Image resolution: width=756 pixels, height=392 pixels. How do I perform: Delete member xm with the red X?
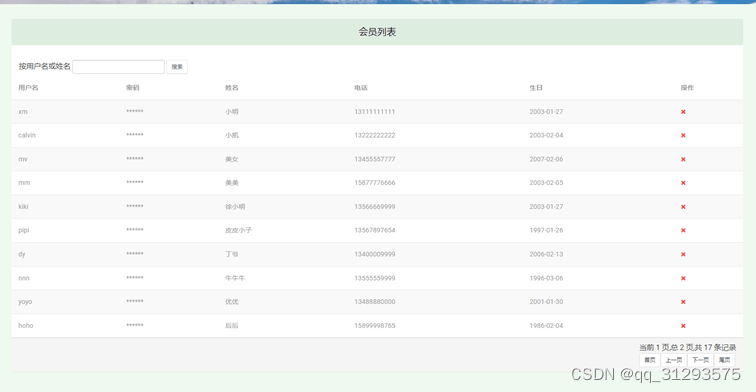pyautogui.click(x=683, y=112)
